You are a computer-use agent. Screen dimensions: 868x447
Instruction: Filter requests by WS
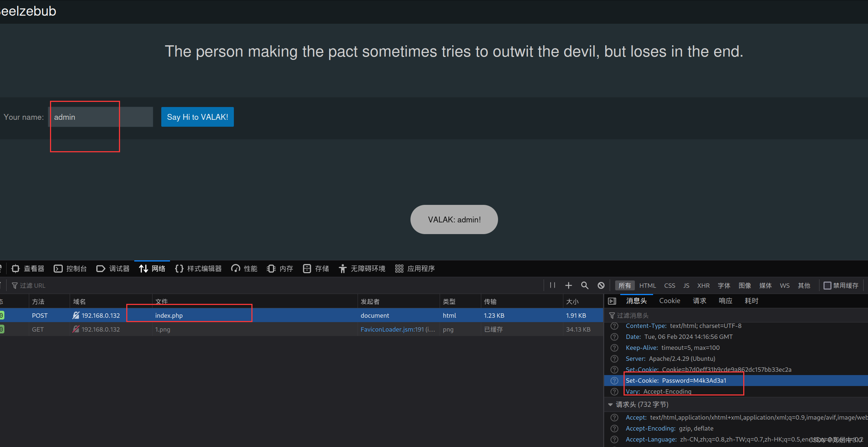pos(785,286)
